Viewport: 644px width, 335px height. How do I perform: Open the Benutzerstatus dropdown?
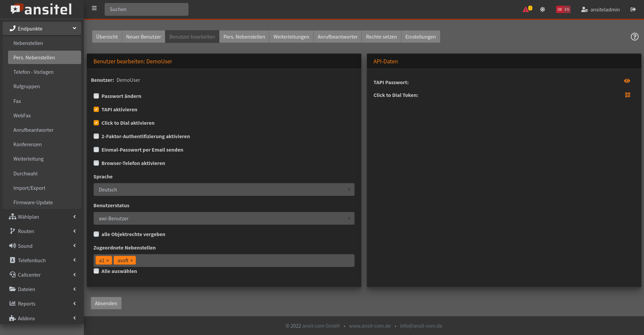(224, 218)
